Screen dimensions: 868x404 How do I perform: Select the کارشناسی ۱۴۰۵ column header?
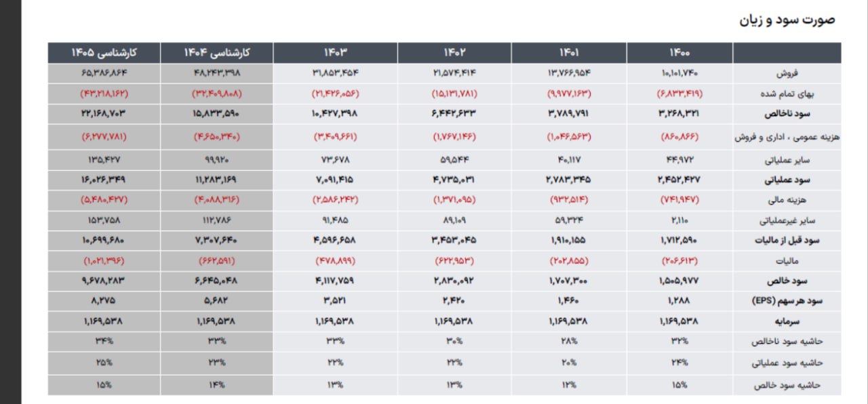pos(104,53)
